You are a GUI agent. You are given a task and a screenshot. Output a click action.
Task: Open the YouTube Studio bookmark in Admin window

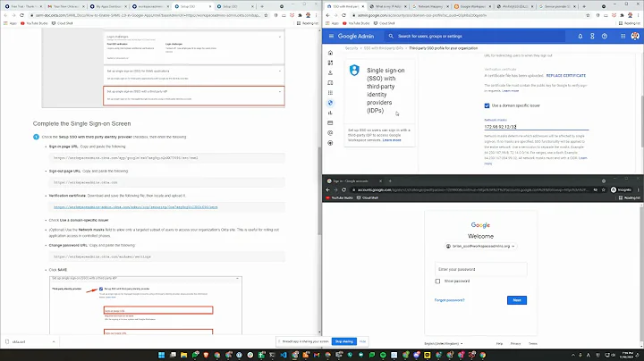pos(357,23)
